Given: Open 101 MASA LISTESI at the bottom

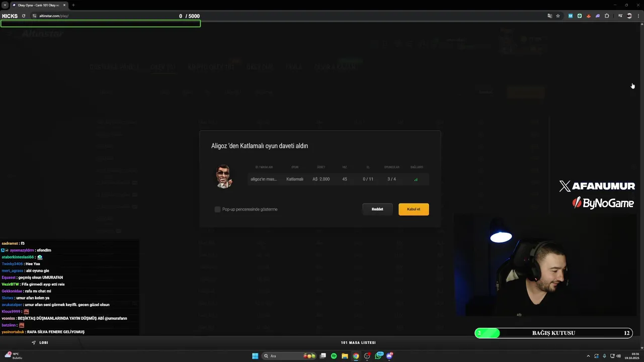Looking at the screenshot, I should click(x=358, y=342).
